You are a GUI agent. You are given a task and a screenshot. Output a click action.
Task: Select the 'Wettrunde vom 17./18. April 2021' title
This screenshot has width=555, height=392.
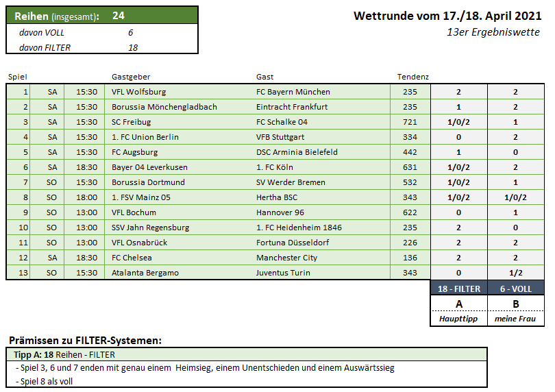(x=447, y=16)
